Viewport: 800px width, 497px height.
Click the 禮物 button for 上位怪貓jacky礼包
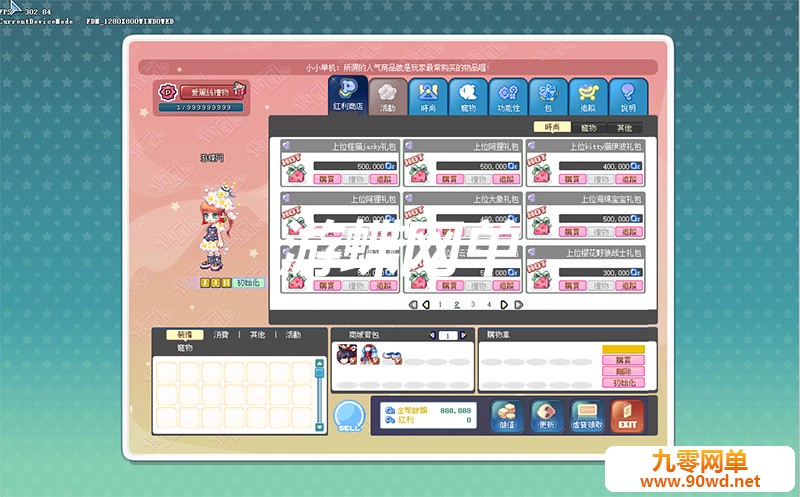tap(356, 179)
